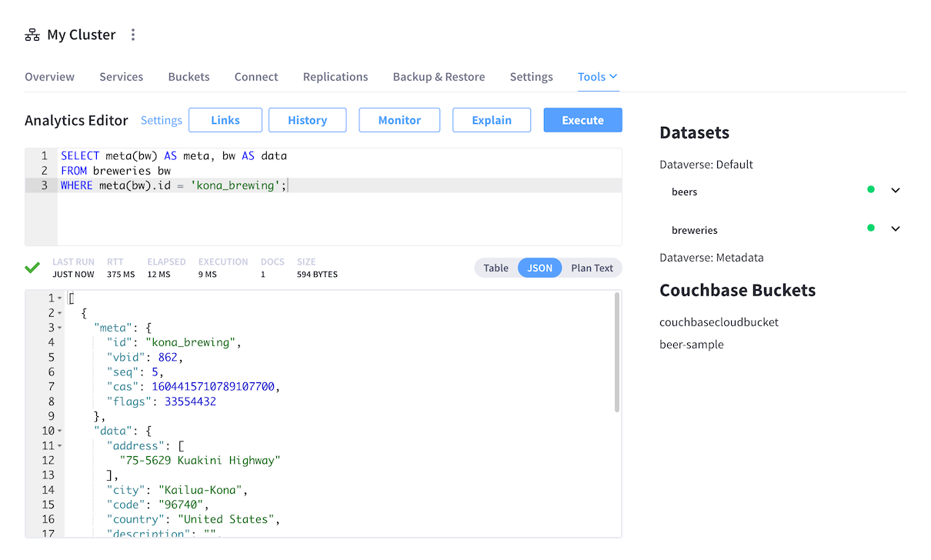The image size is (931, 560).
Task: Switch to the Backup & Restore tab
Action: click(x=439, y=76)
